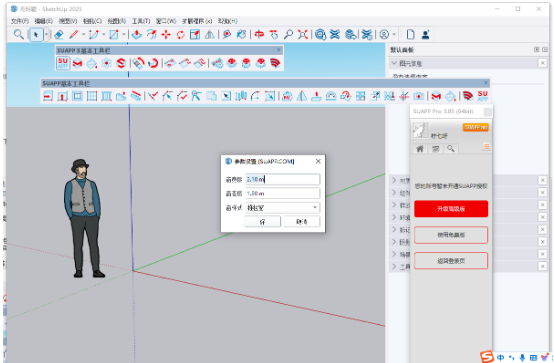Click the red spiral S icon in SUAPP 3 toolbar

121,63
